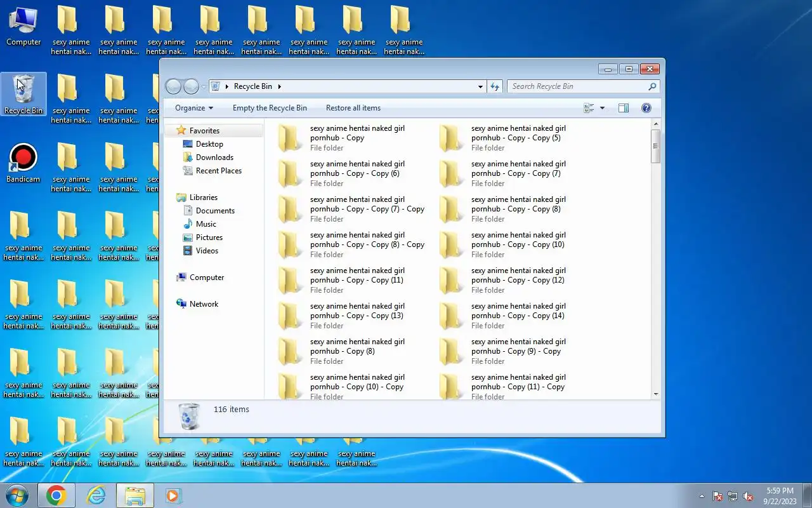Screen dimensions: 812x508
Task: Open the Pictures library
Action: coord(209,237)
